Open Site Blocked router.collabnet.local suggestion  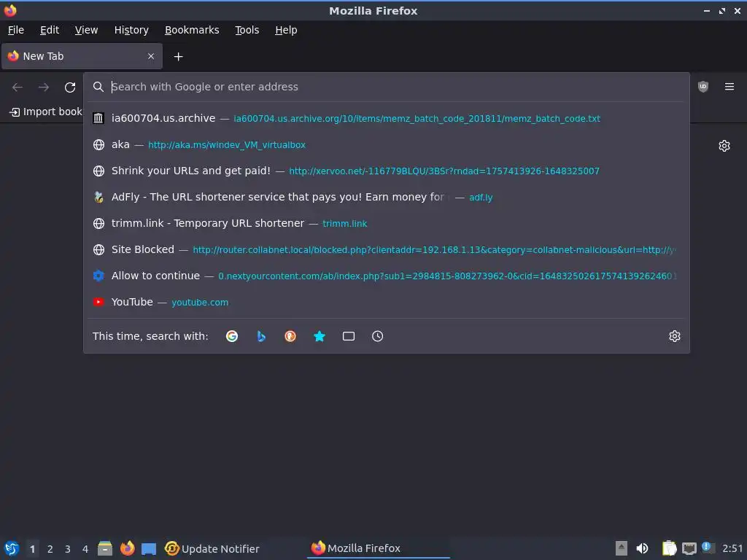[x=387, y=249]
